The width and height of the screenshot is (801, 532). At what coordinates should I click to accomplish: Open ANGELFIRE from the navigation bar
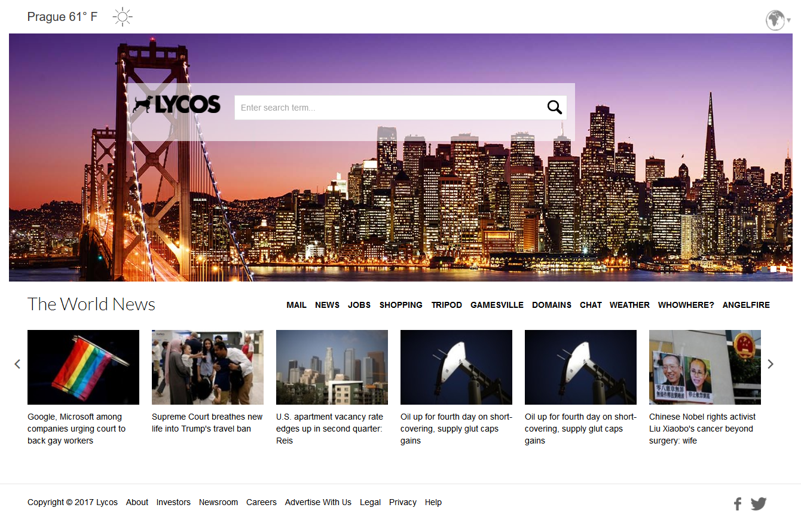[x=746, y=305]
